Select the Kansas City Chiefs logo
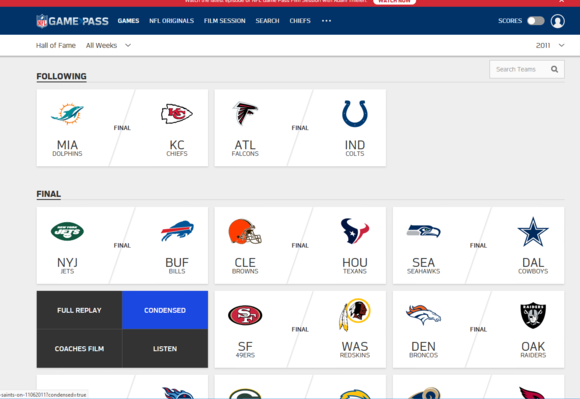This screenshot has width=580, height=399. coord(176,114)
